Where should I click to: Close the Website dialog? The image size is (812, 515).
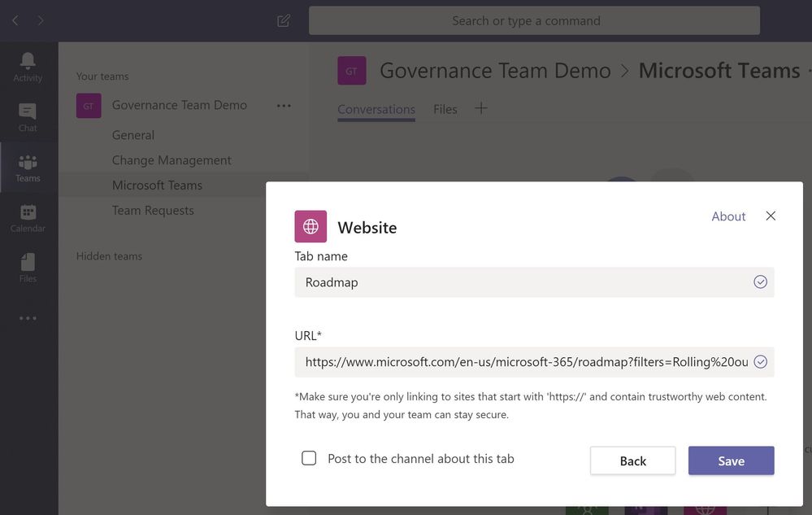coord(771,216)
